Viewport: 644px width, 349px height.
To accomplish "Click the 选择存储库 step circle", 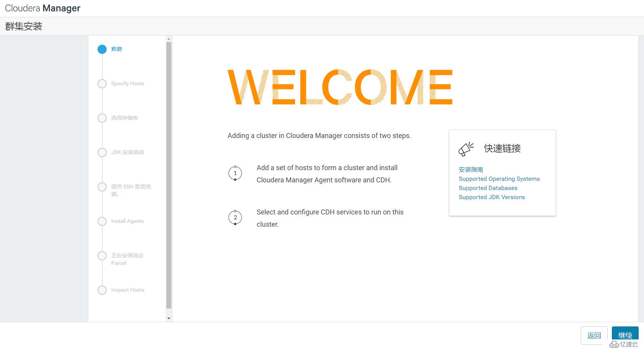I will tap(102, 118).
